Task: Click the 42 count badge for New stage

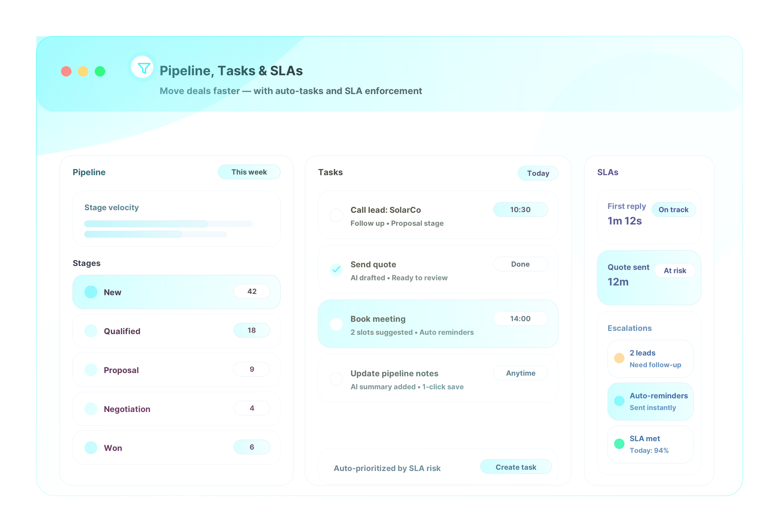Action: [252, 291]
